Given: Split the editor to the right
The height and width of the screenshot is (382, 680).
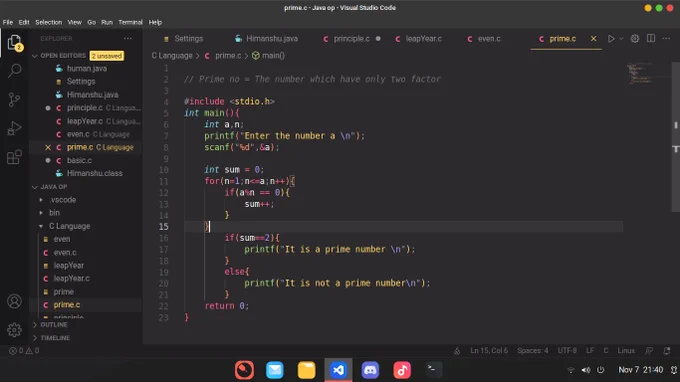Looking at the screenshot, I should 651,38.
